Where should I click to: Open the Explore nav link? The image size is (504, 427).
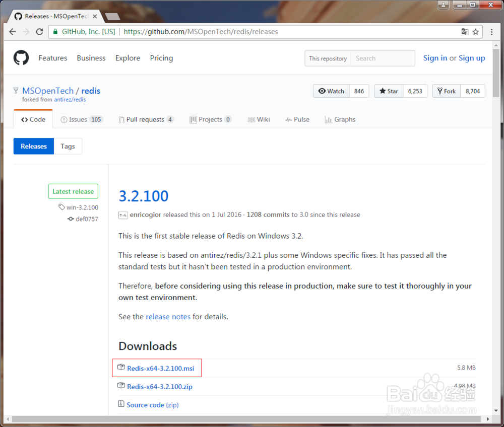click(x=128, y=58)
